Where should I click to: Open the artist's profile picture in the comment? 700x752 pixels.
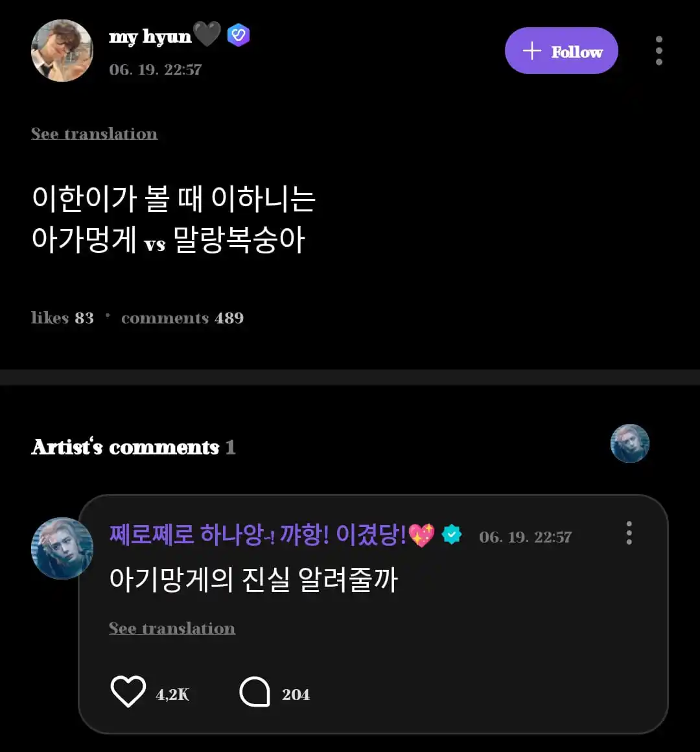pyautogui.click(x=62, y=548)
